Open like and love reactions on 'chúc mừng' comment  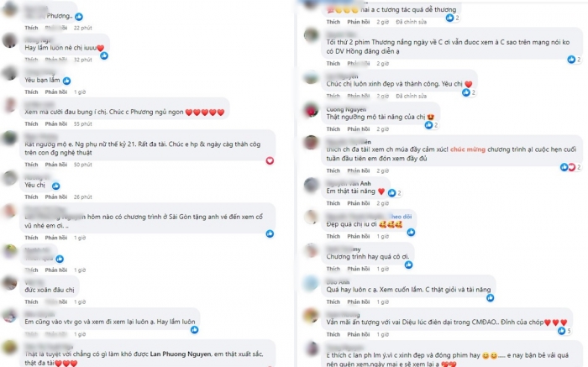point(570,167)
